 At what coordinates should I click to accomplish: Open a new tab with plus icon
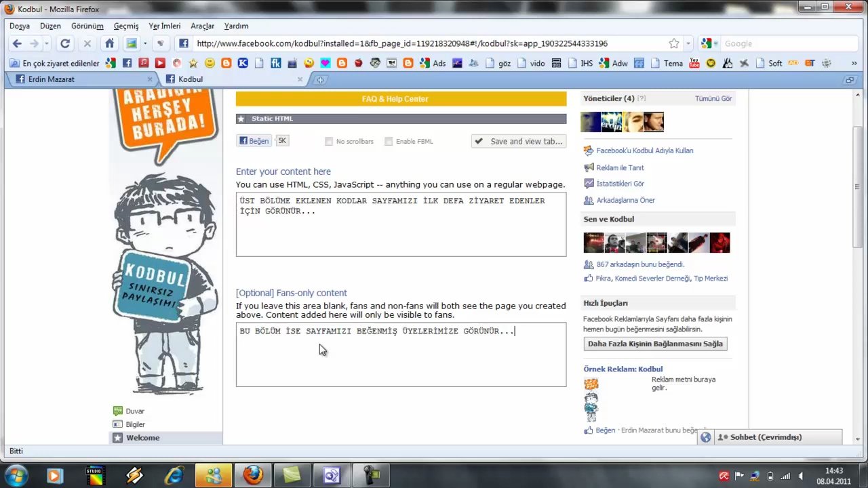[x=320, y=79]
